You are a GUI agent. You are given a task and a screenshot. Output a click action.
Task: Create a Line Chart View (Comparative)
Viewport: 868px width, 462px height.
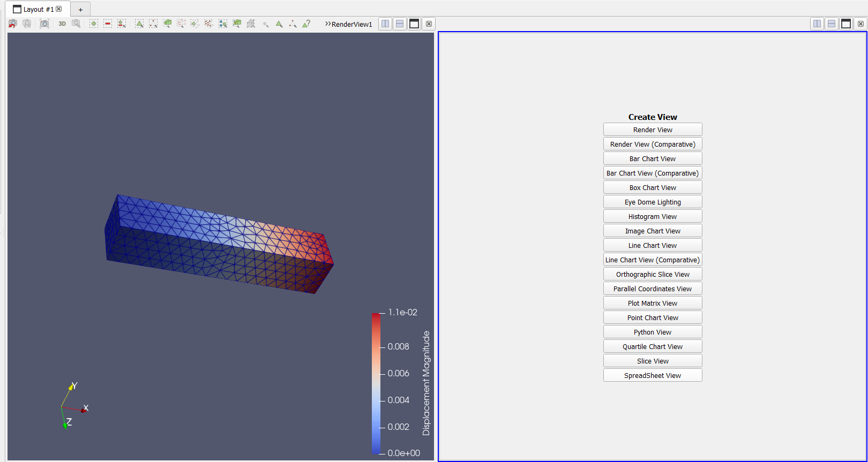pos(653,260)
